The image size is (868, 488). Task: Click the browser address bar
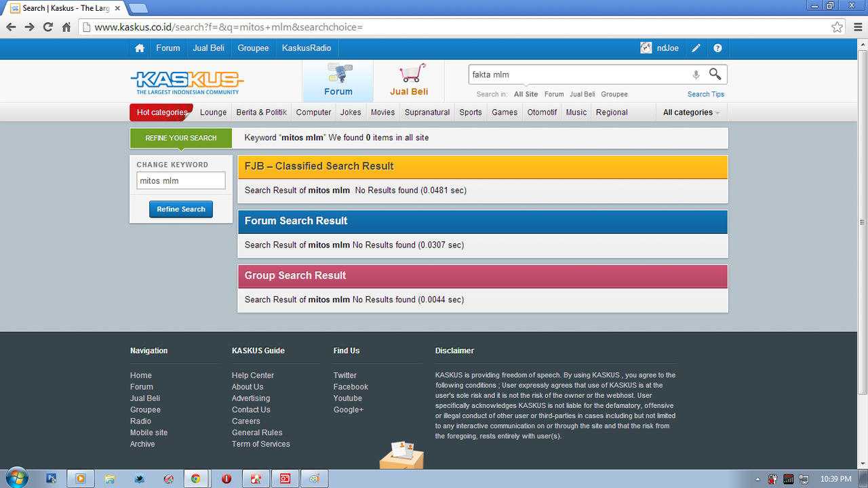(461, 27)
